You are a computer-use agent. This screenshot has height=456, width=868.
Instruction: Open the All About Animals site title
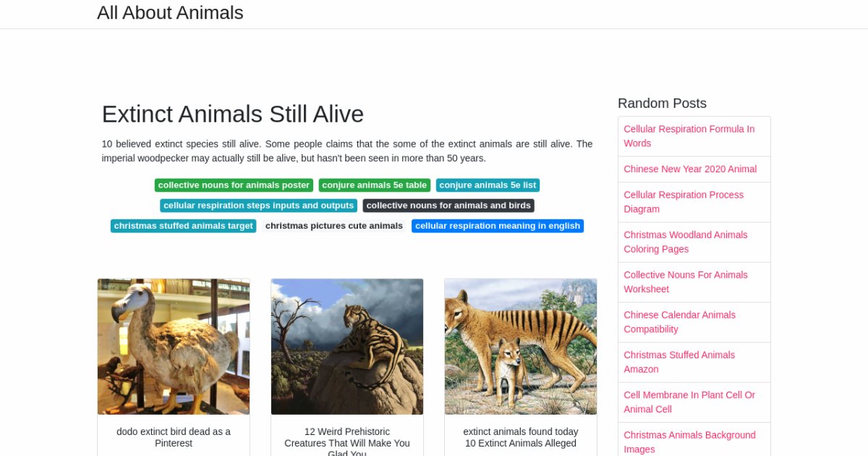point(170,13)
